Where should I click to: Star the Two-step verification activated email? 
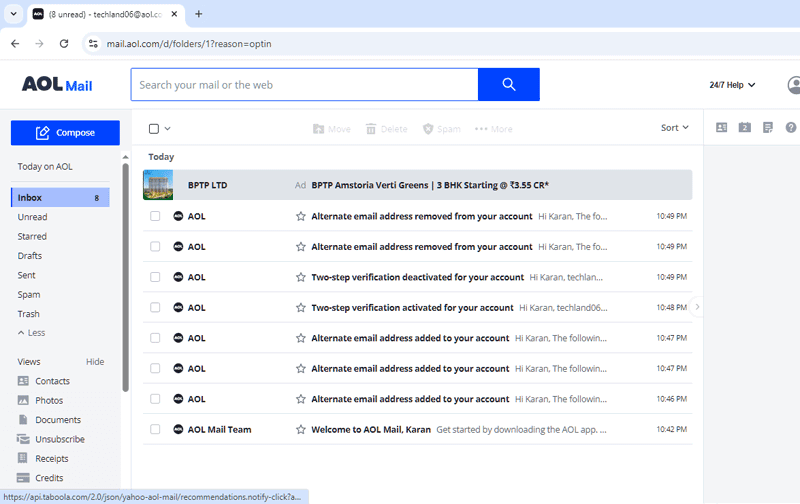[301, 308]
